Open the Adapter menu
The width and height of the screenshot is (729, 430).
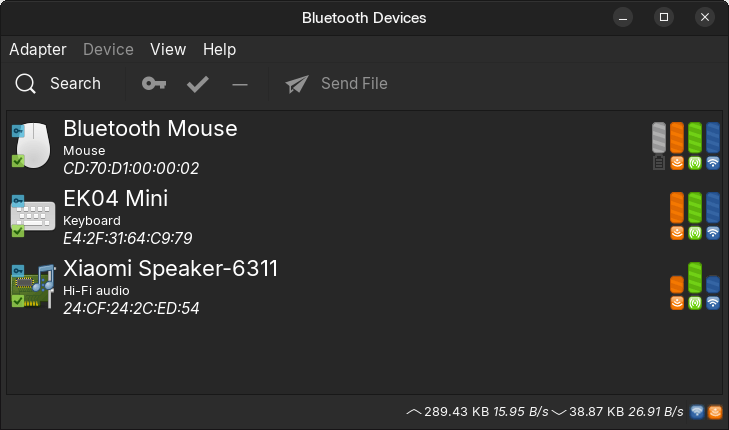pyautogui.click(x=38, y=49)
